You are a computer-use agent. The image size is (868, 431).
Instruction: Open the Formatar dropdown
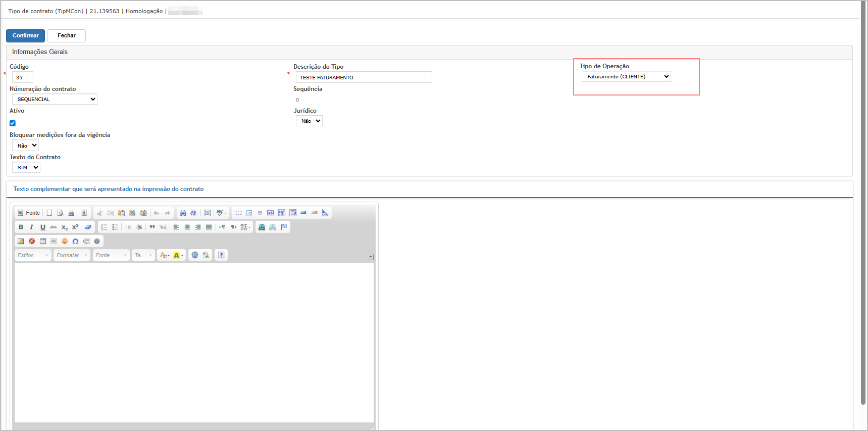tap(72, 255)
